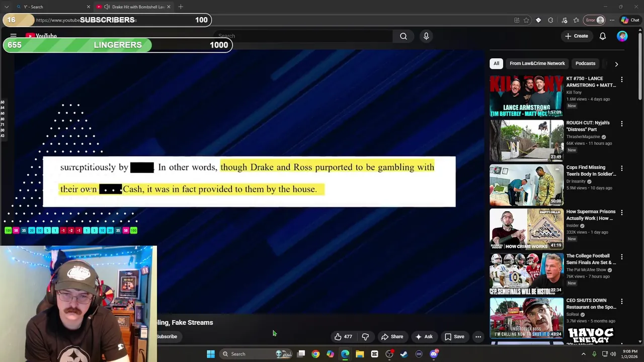Like the video with 477 likes
This screenshot has width=644, height=362.
pos(343,337)
